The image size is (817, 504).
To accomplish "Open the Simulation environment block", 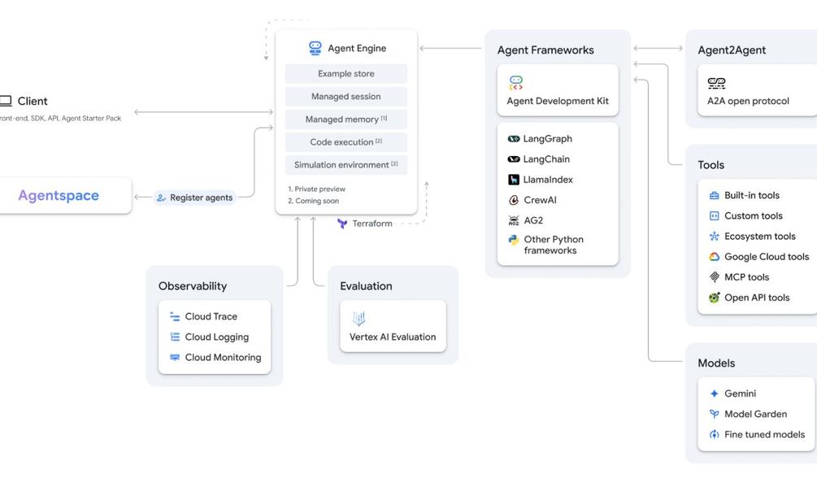I will (346, 165).
